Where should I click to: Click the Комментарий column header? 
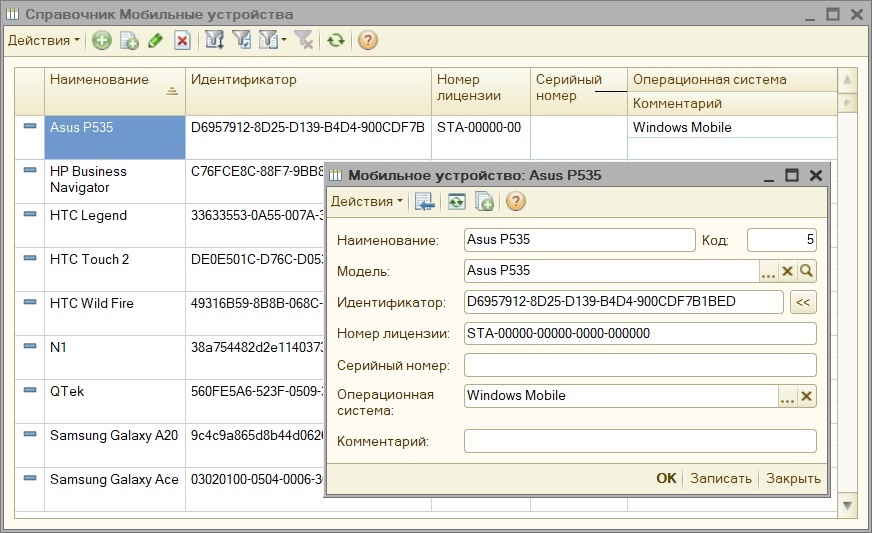point(732,103)
